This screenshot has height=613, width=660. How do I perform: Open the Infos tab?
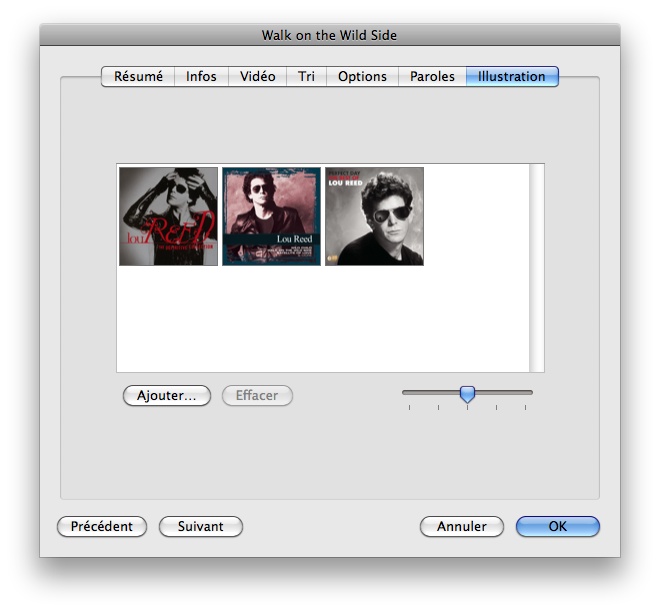click(201, 77)
